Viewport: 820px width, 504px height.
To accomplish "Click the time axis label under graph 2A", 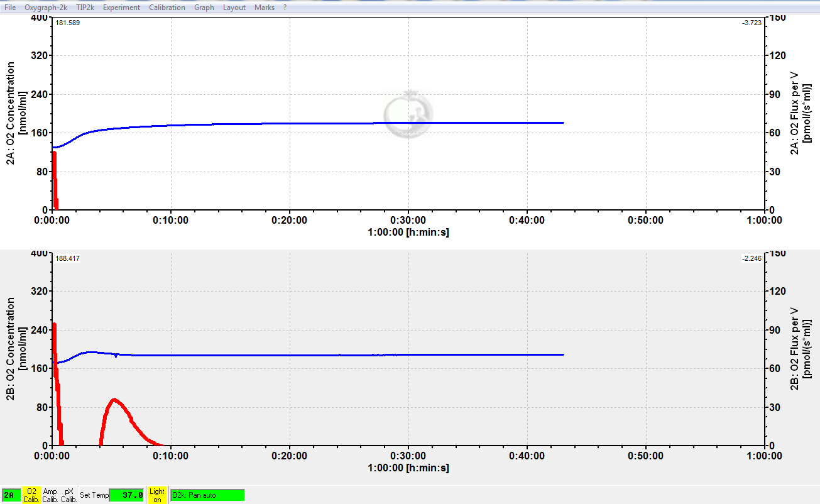I will (408, 232).
